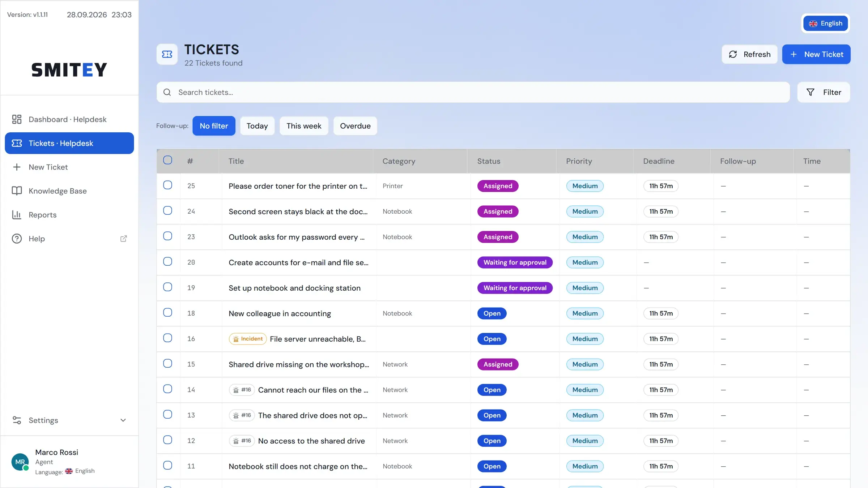Click the Settings sliders icon
The image size is (868, 488).
coord(17,420)
